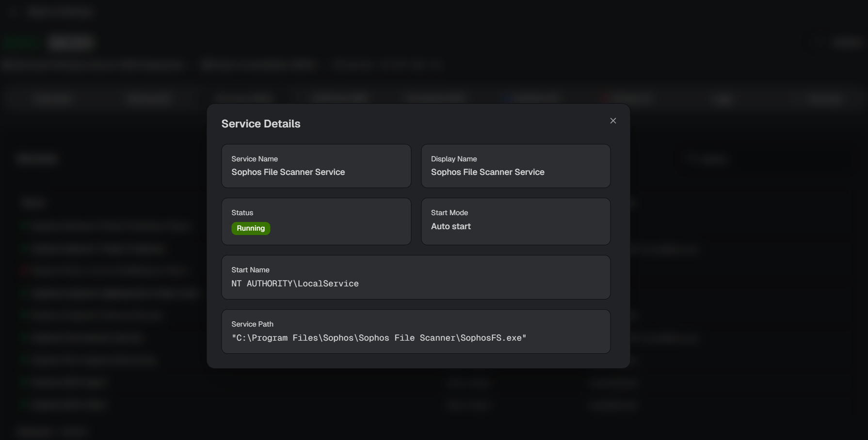Screen dimensions: 868x440
Task: Click the green Running status badge
Action: pos(251,228)
